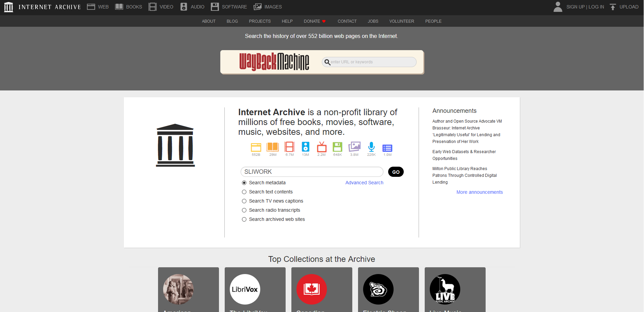Image resolution: width=644 pixels, height=312 pixels.
Task: Select Search archived web sites
Action: (x=244, y=220)
